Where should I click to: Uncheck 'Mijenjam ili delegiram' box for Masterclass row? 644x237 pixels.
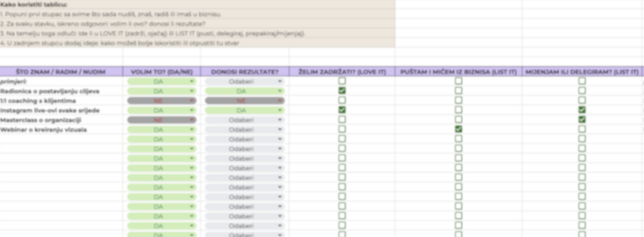tap(582, 119)
